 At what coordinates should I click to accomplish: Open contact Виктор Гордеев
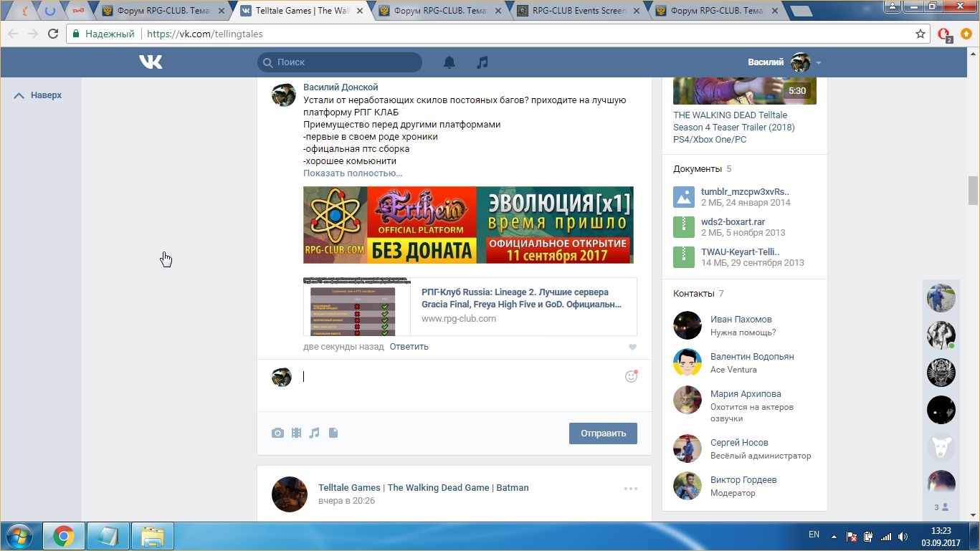(x=743, y=480)
